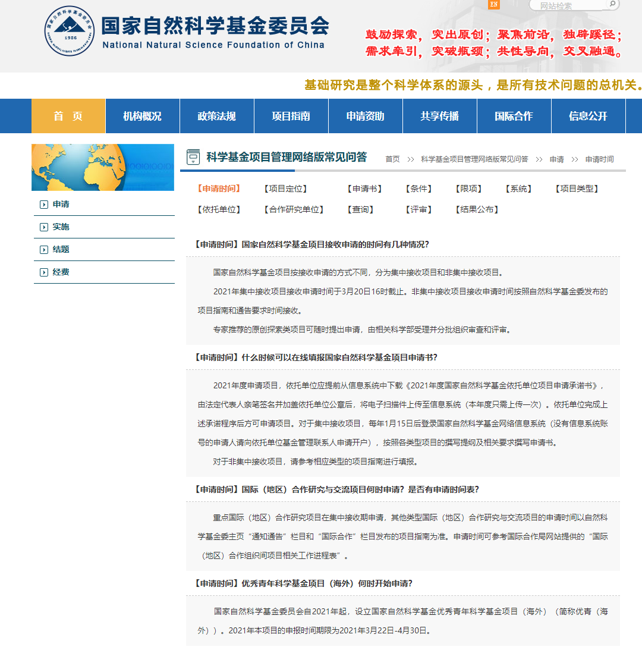Switch site language with EN badge
The width and height of the screenshot is (642, 672).
click(x=494, y=4)
